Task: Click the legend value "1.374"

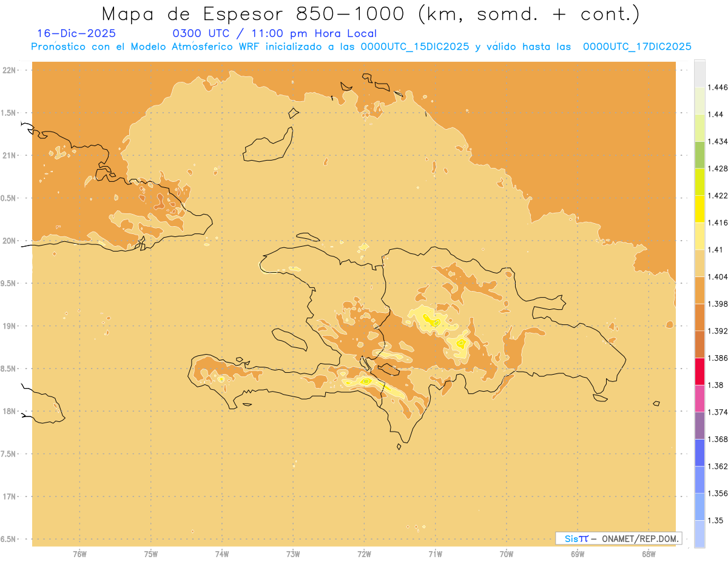Action: 717,412
